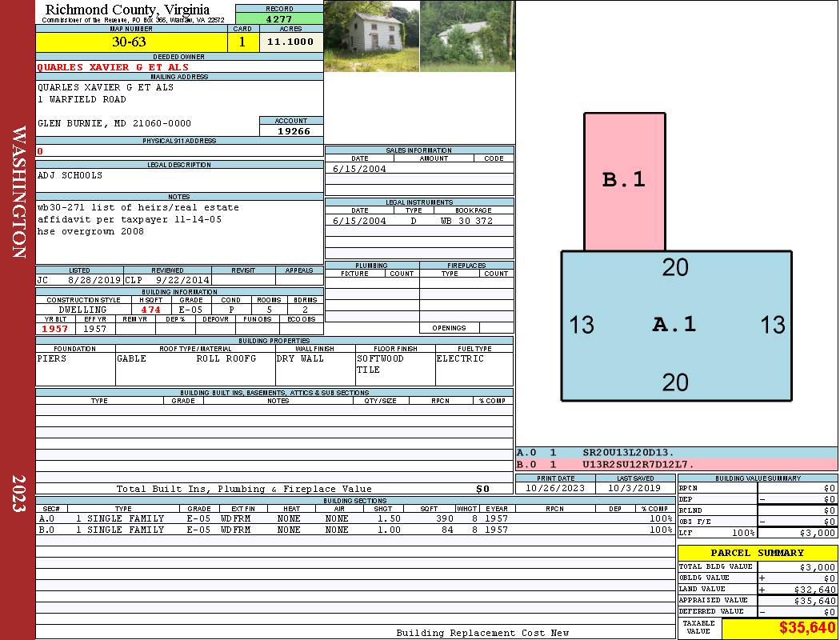Click floor finish SOFTWOOD
The width and height of the screenshot is (840, 640).
point(380,359)
